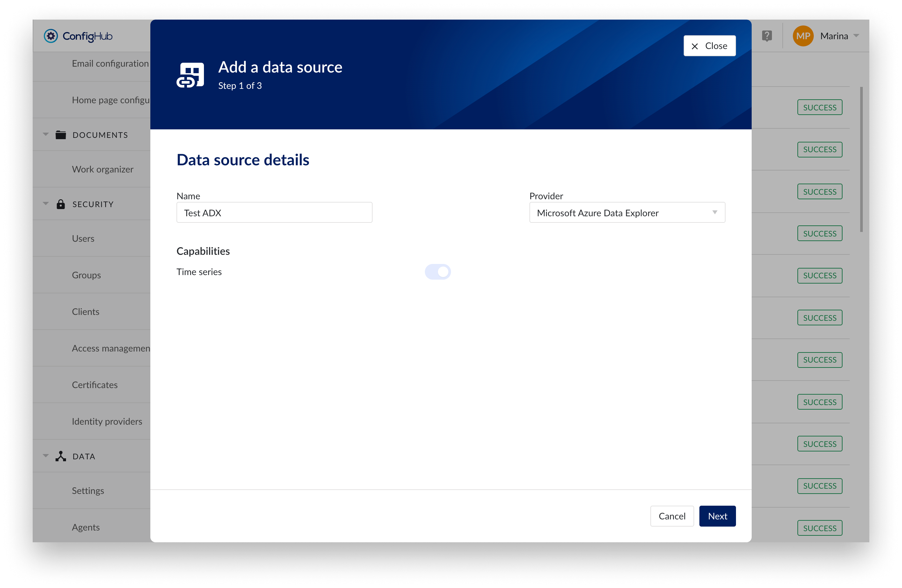Open the help question mark icon
The width and height of the screenshot is (902, 588).
click(767, 36)
